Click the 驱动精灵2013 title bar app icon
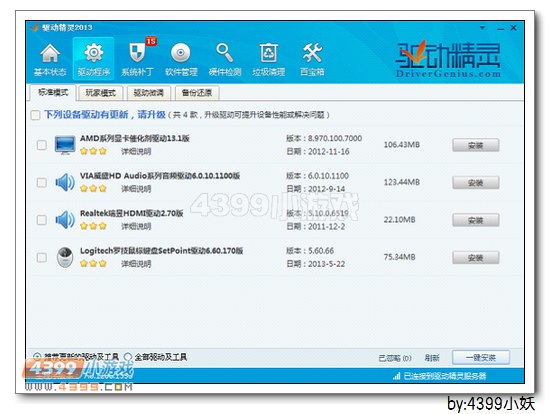 coord(34,27)
